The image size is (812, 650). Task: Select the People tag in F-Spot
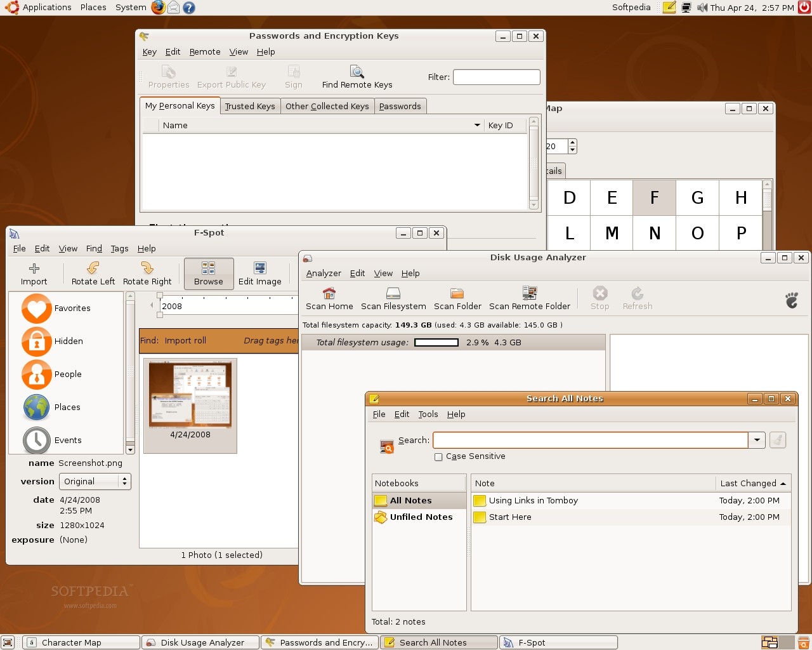pos(52,375)
